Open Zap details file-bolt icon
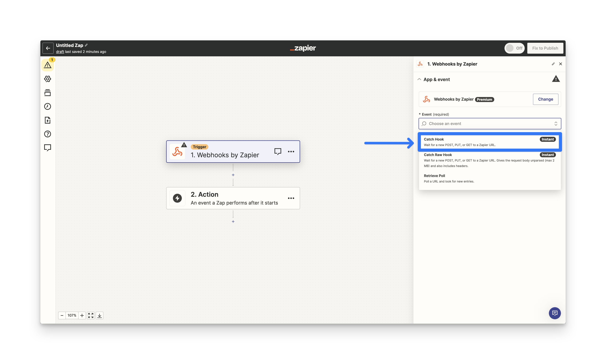This screenshot has height=364, width=606. click(48, 120)
